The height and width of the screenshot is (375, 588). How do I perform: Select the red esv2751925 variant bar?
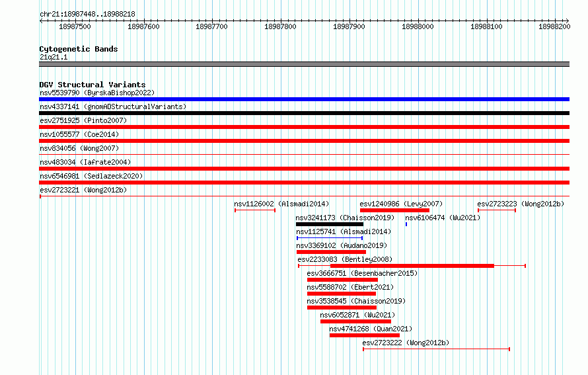tap(304, 127)
